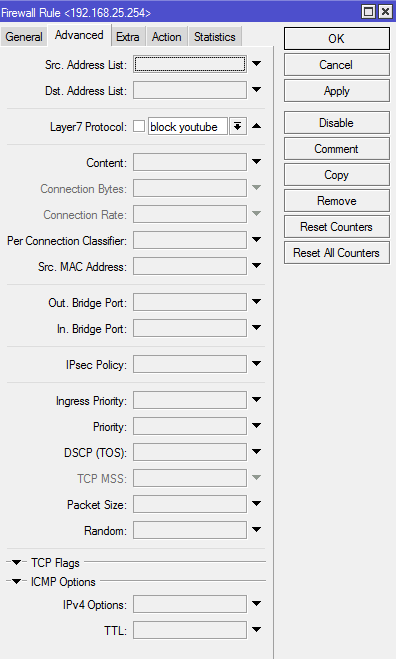396x659 pixels.
Task: Go to the Action tab
Action: point(166,37)
